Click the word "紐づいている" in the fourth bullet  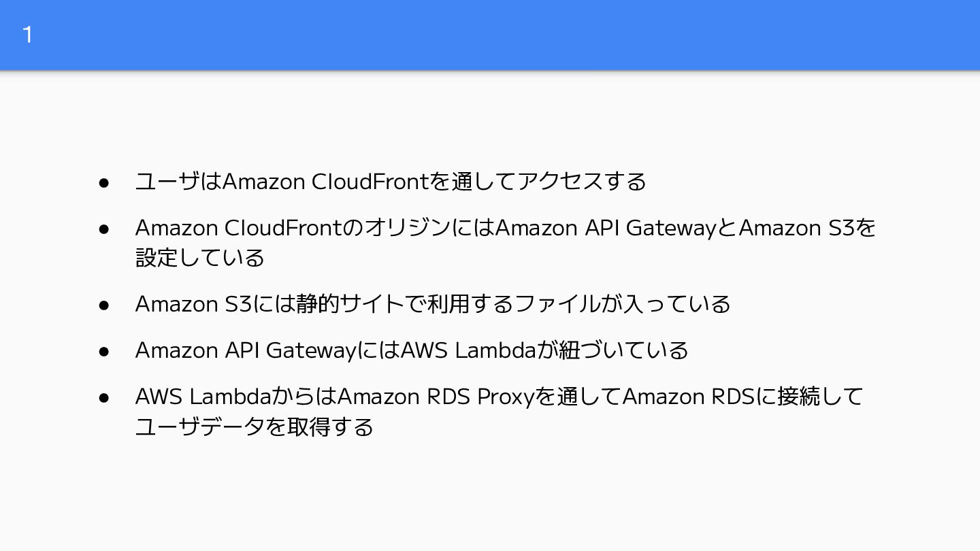pyautogui.click(x=623, y=350)
